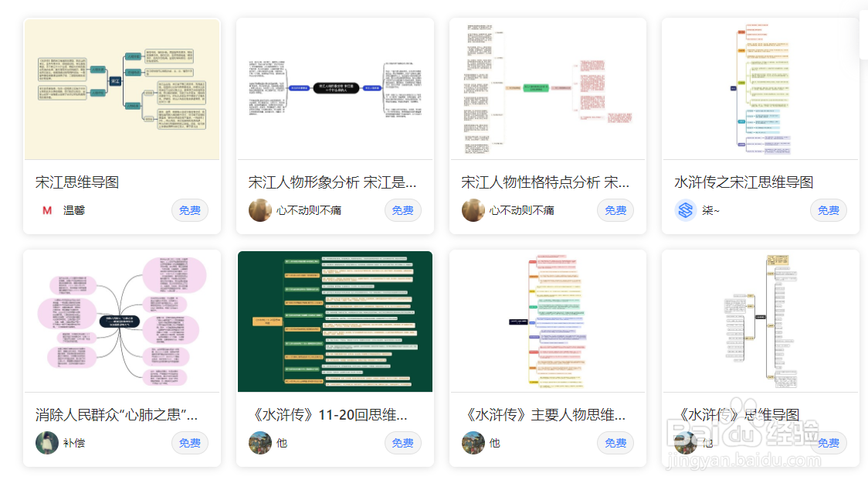The image size is (868, 490).
Task: Click 补偿's author avatar picture
Action: pyautogui.click(x=48, y=443)
